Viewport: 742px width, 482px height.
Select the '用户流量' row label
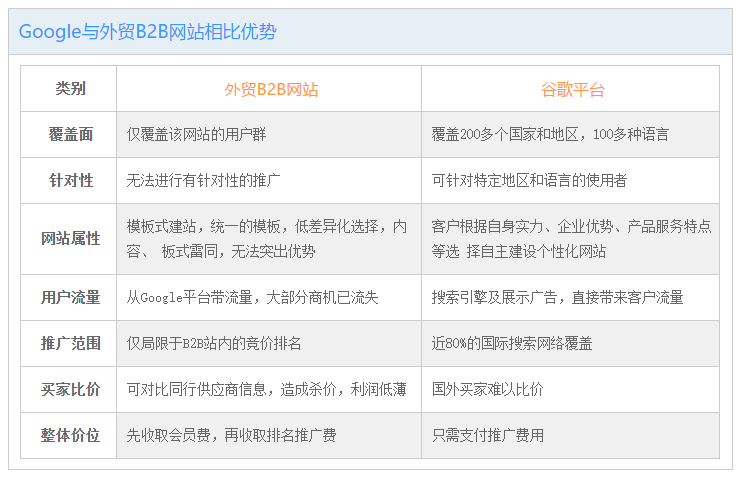71,298
